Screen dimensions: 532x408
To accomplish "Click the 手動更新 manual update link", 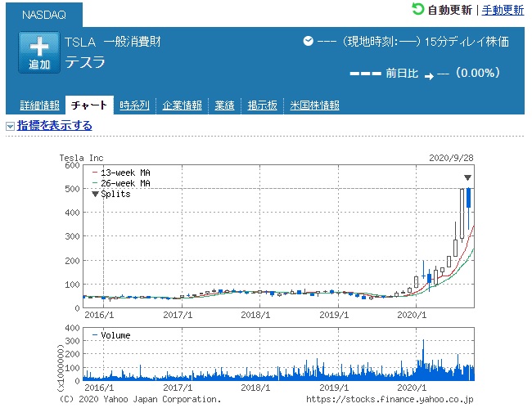I will click(x=503, y=10).
